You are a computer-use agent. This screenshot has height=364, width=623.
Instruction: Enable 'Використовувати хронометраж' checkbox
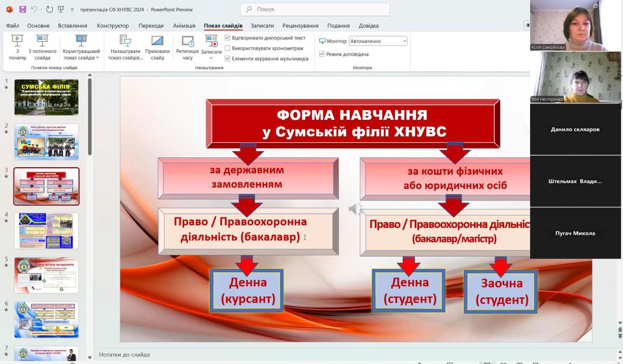pos(227,48)
